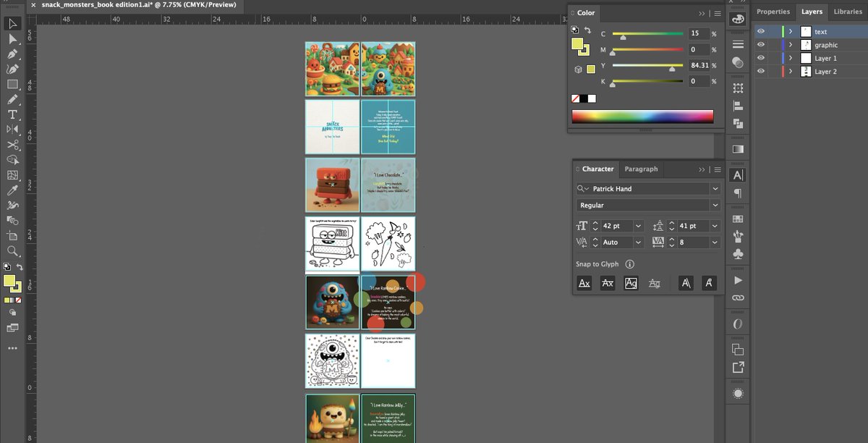Switch to the Paragraph tab

tap(642, 169)
